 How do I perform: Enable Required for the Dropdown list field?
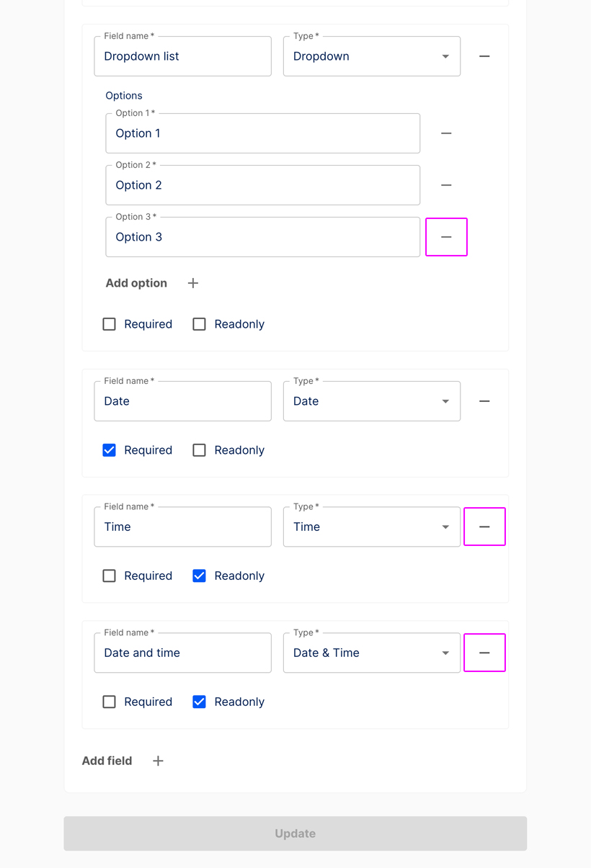click(109, 323)
